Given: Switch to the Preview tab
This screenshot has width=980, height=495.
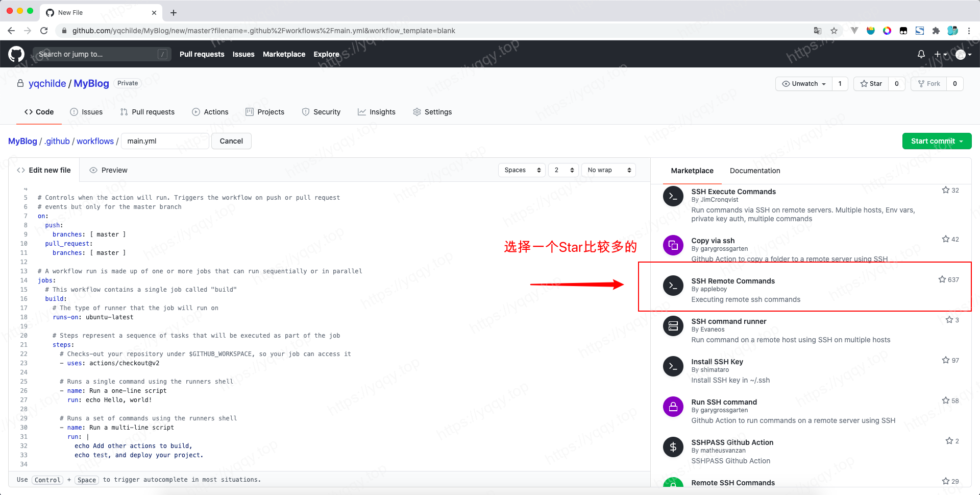Looking at the screenshot, I should pyautogui.click(x=108, y=170).
